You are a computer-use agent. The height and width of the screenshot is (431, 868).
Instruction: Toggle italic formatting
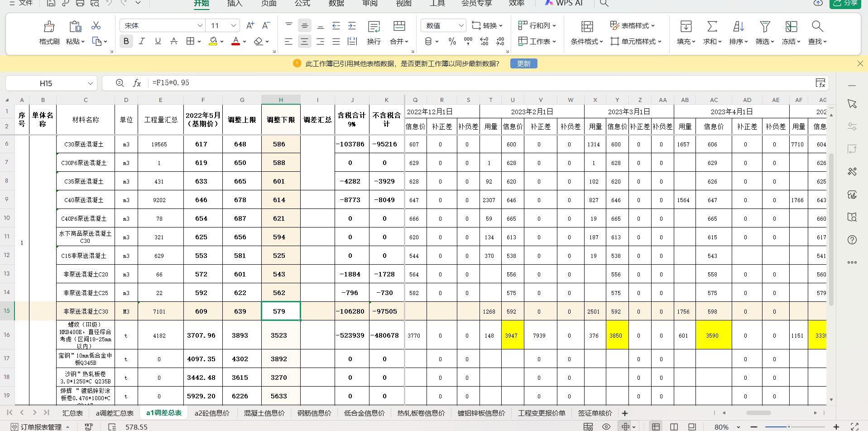pyautogui.click(x=142, y=41)
